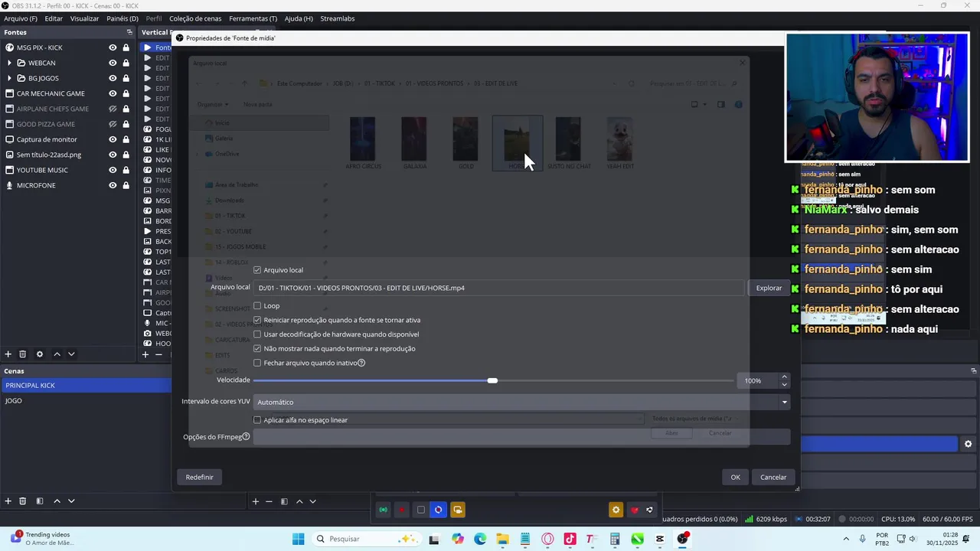Image resolution: width=980 pixels, height=551 pixels.
Task: Click the green start streaming control button
Action: 383,510
